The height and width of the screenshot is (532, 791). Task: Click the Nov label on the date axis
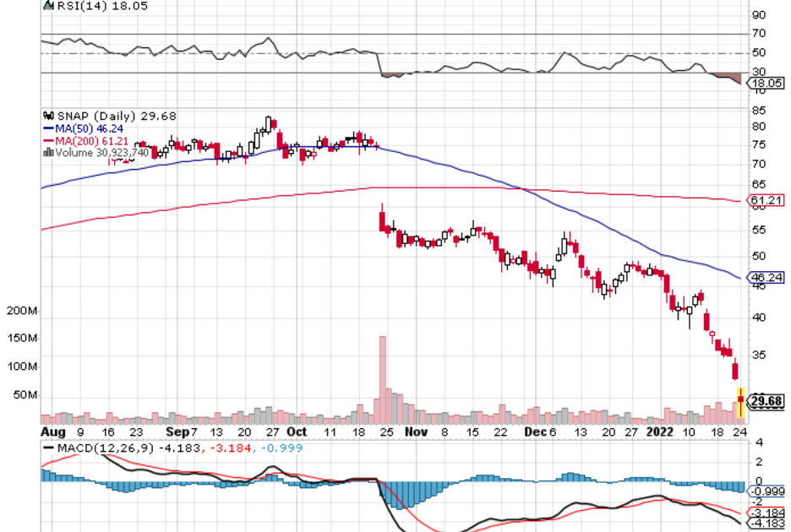click(415, 431)
